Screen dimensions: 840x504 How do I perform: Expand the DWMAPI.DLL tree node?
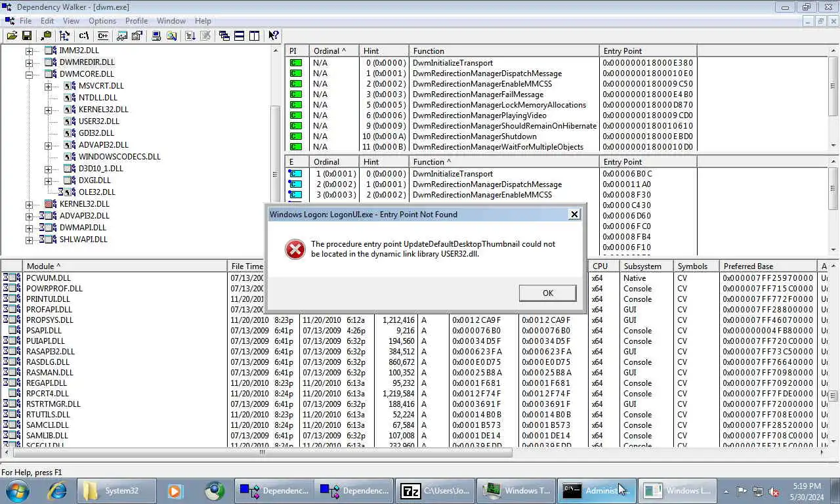pyautogui.click(x=29, y=228)
